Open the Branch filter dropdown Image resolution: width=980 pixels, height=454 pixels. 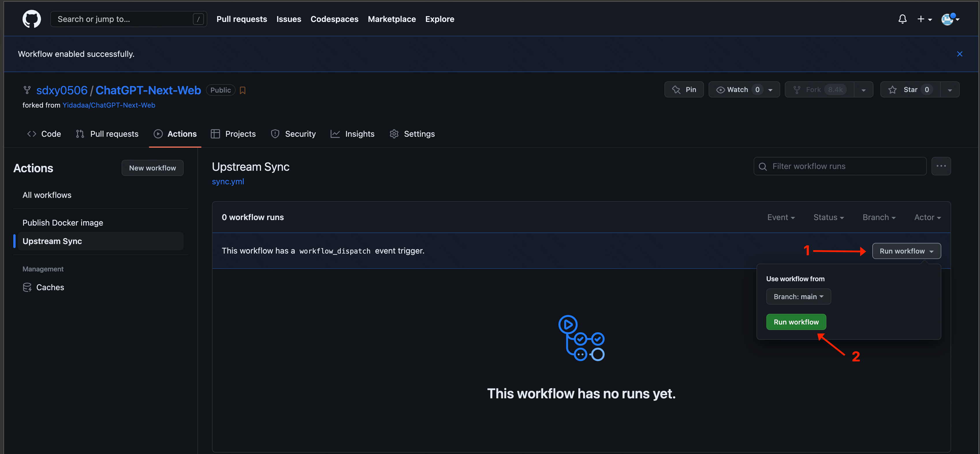[x=879, y=217]
